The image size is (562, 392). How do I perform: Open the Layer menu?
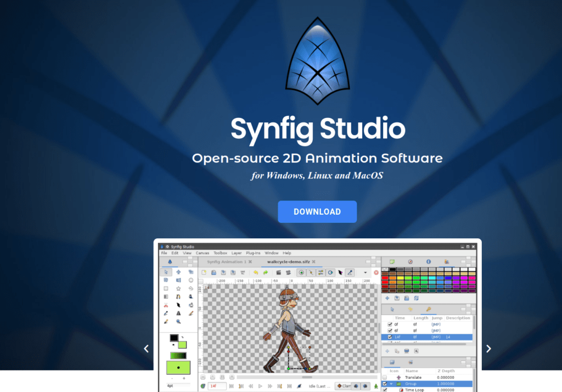[x=237, y=253]
